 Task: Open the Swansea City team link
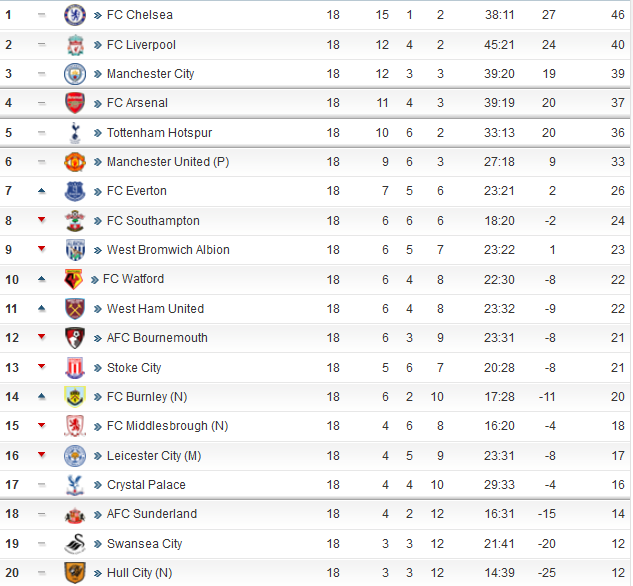[144, 544]
